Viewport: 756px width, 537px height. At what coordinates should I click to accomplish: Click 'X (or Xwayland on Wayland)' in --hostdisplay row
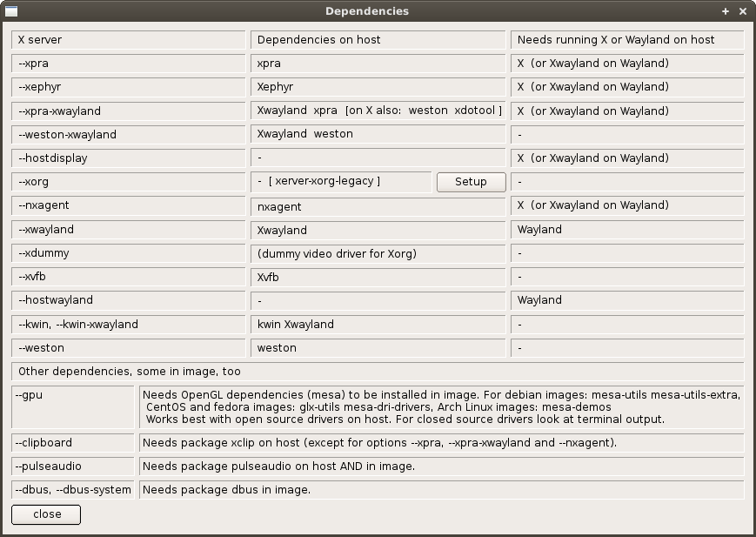pos(627,158)
